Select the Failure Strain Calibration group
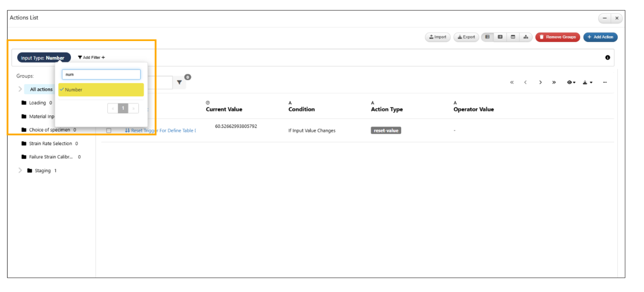Viewport: 644px width, 292px height. tap(51, 157)
